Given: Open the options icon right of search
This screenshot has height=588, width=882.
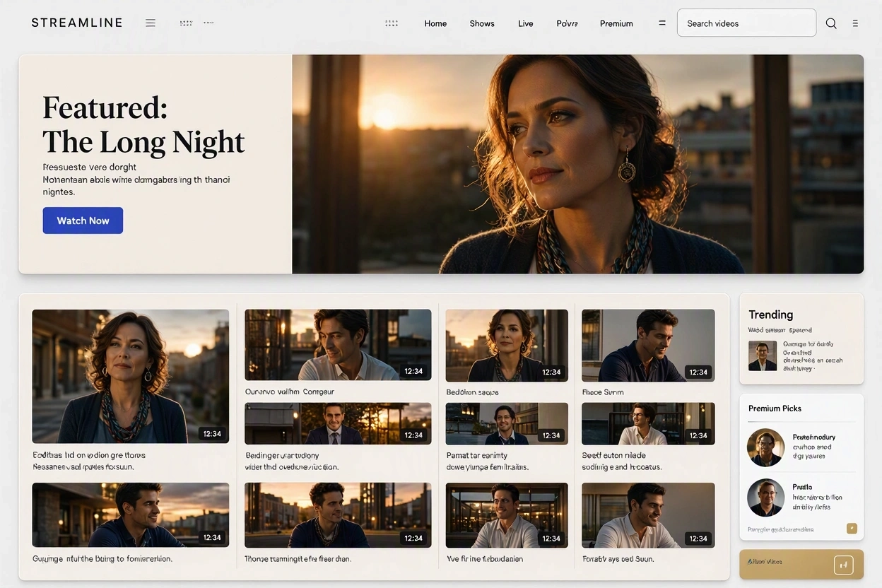Looking at the screenshot, I should click(855, 23).
